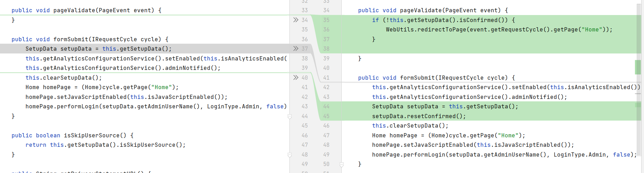Click pageValidate method name in left pane
Screen dimensions: 644x173
[74, 10]
